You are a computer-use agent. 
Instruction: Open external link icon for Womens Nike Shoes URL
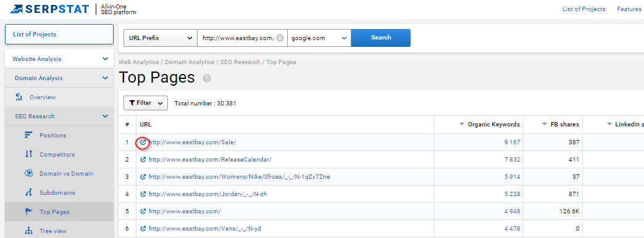click(143, 177)
